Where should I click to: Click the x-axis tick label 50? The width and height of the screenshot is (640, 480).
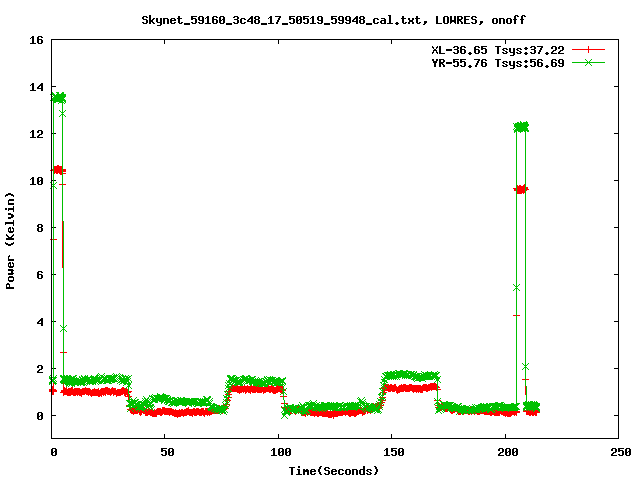[167, 452]
